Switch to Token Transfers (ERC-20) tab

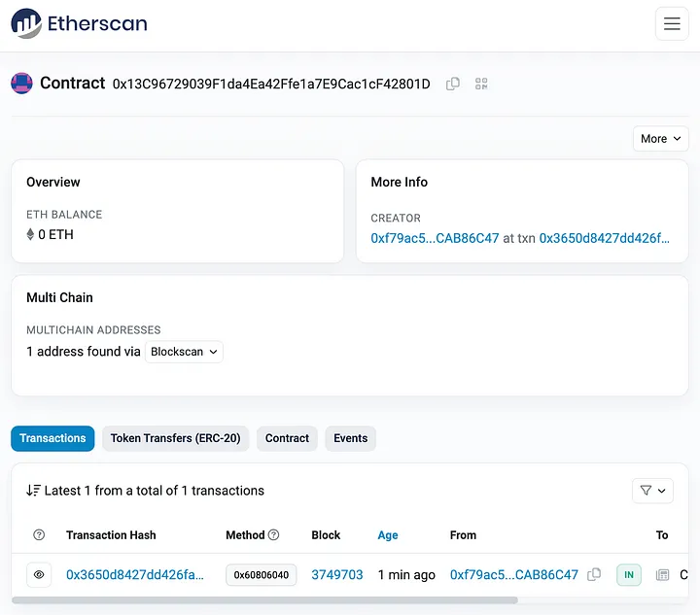click(x=176, y=438)
